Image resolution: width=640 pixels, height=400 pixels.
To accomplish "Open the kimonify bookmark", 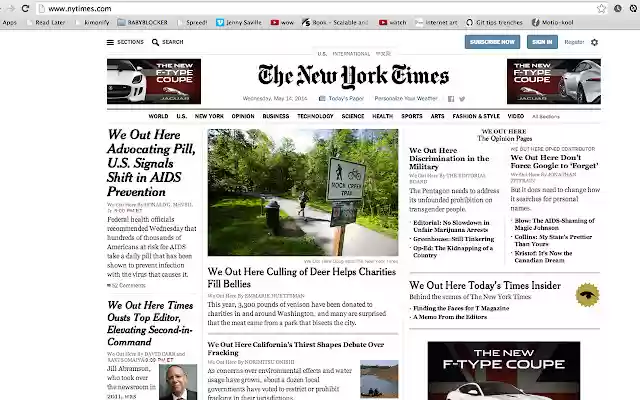I will (x=93, y=22).
